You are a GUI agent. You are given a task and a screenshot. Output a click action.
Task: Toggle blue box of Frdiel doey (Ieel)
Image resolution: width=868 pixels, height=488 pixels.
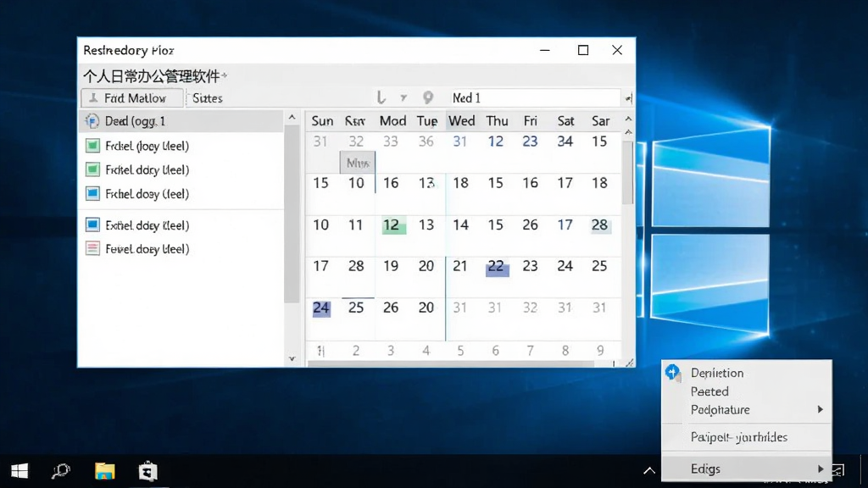pos(92,194)
